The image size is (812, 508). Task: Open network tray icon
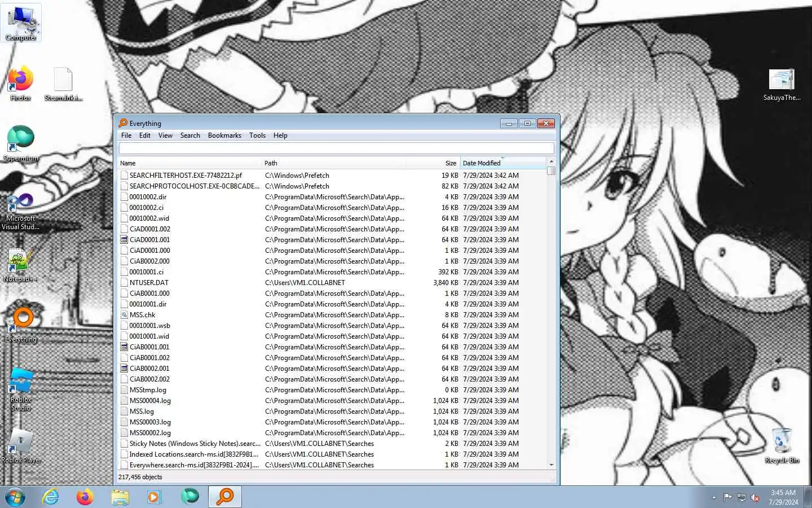point(742,497)
